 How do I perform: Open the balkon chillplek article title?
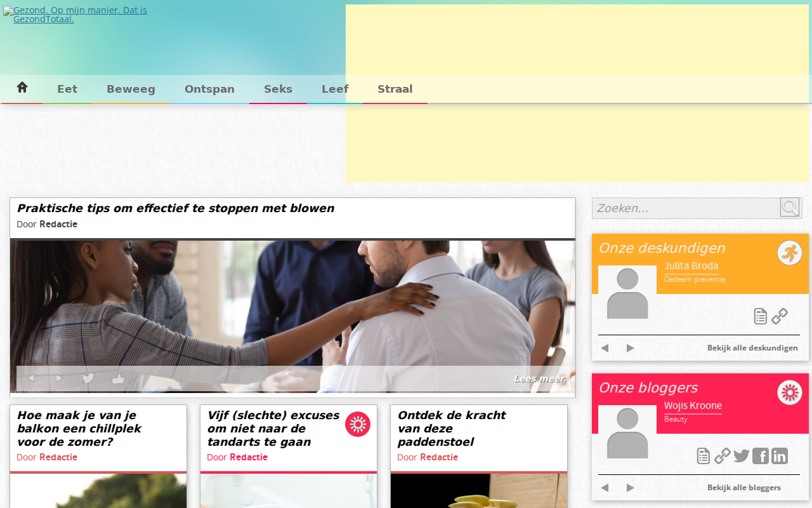79,429
